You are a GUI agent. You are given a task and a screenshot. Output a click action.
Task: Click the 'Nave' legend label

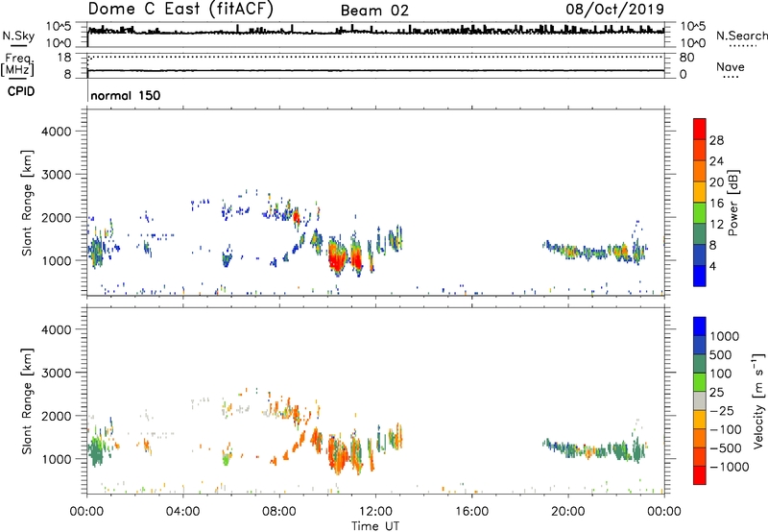pos(730,66)
